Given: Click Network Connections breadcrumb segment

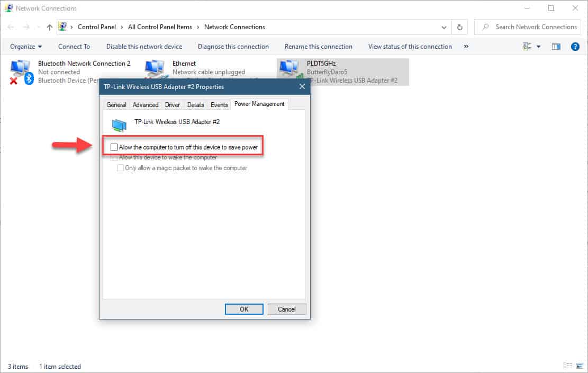Looking at the screenshot, I should click(x=235, y=27).
